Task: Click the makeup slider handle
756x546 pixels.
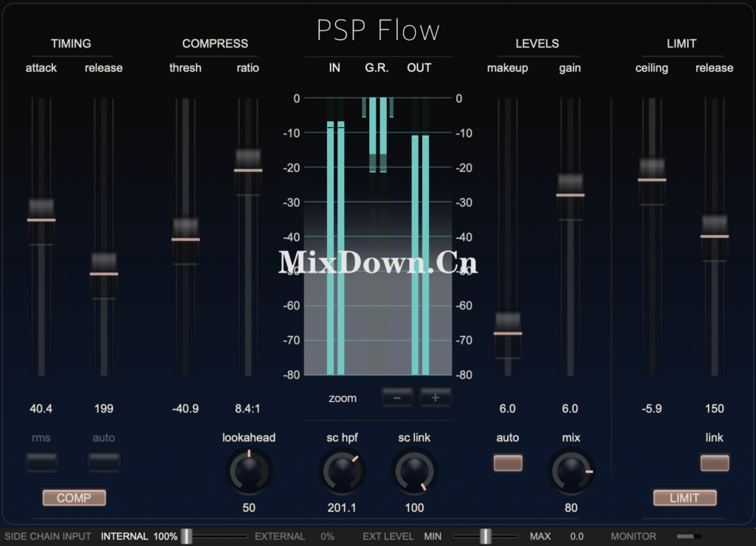Action: click(508, 334)
